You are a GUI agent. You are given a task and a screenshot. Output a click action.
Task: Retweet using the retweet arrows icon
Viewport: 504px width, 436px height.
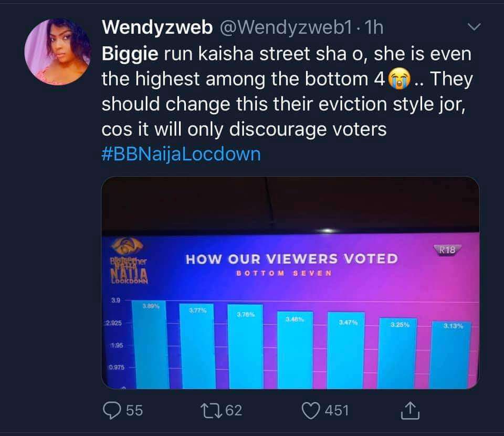211,411
